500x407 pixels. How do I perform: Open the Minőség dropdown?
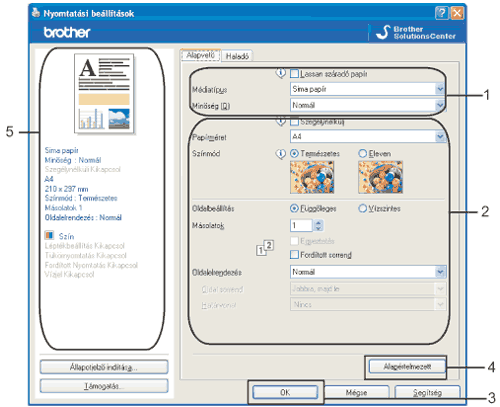[368, 105]
